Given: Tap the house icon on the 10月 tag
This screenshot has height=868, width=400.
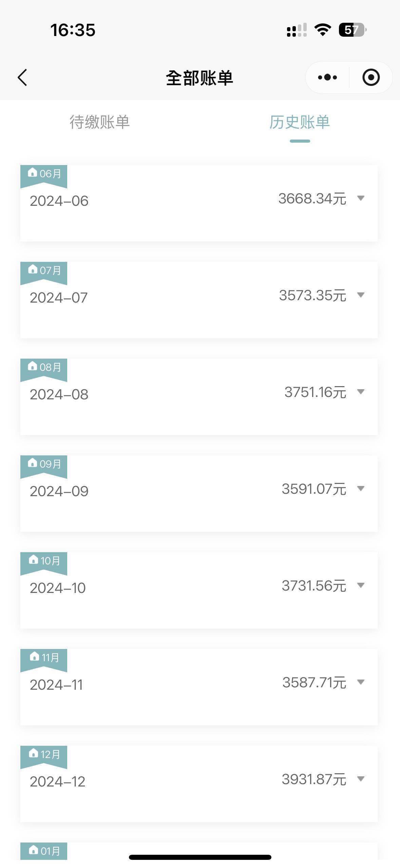Looking at the screenshot, I should tap(33, 560).
